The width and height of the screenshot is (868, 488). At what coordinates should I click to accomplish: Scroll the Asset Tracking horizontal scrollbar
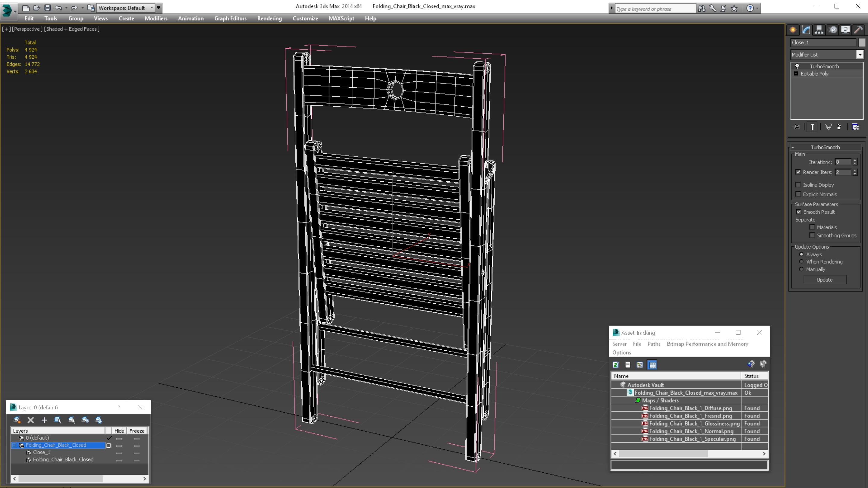(689, 453)
